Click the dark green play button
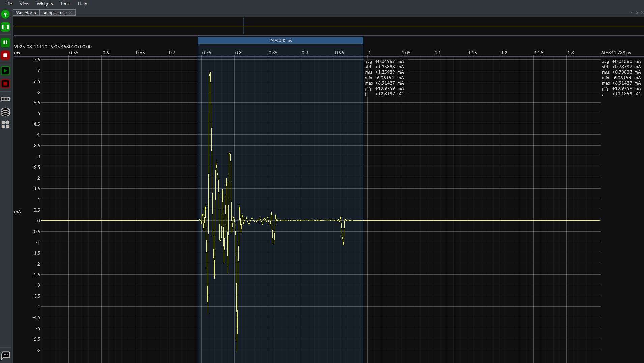The image size is (644, 363). pyautogui.click(x=5, y=71)
